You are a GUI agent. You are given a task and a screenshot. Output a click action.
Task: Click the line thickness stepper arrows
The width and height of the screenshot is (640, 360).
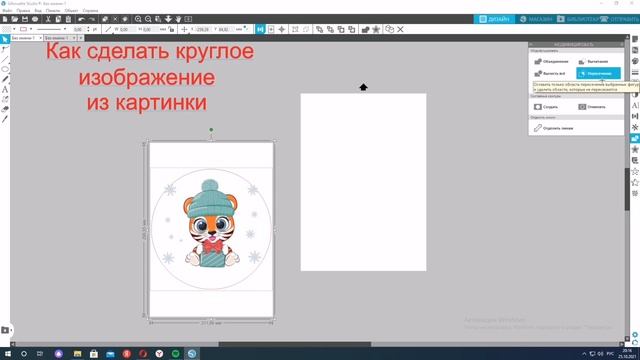[89, 29]
